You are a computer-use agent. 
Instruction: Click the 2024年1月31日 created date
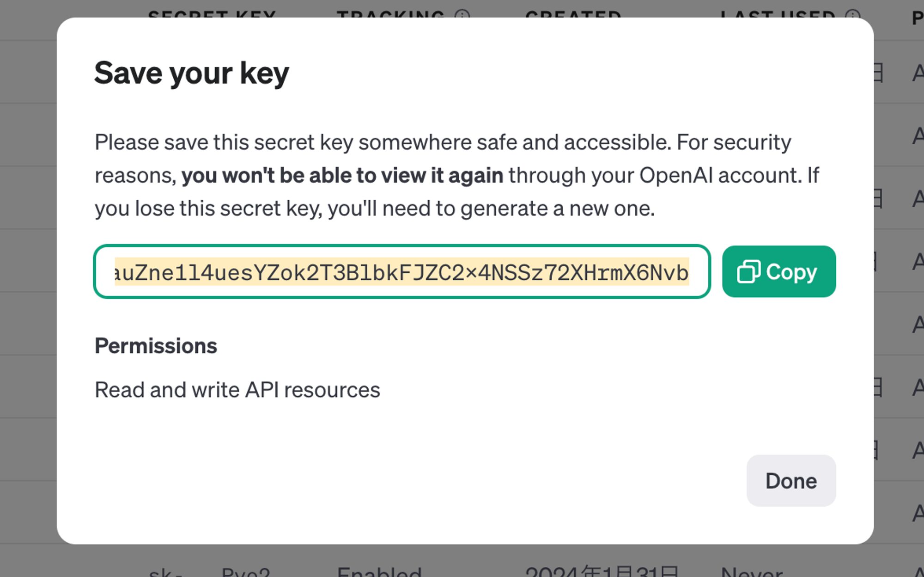point(602,572)
